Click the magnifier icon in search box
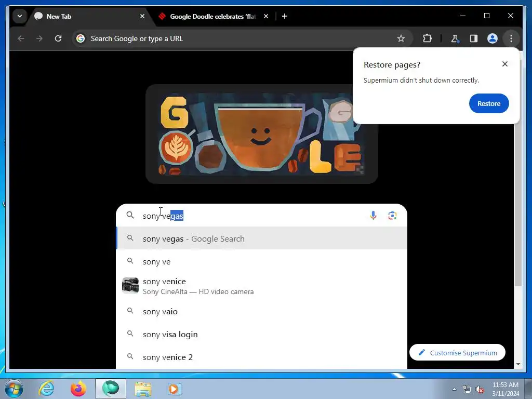The height and width of the screenshot is (399, 532). coord(130,215)
